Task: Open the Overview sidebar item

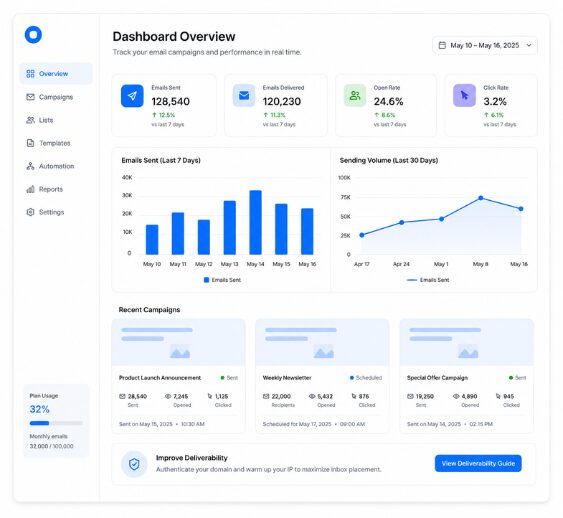Action: point(56,74)
